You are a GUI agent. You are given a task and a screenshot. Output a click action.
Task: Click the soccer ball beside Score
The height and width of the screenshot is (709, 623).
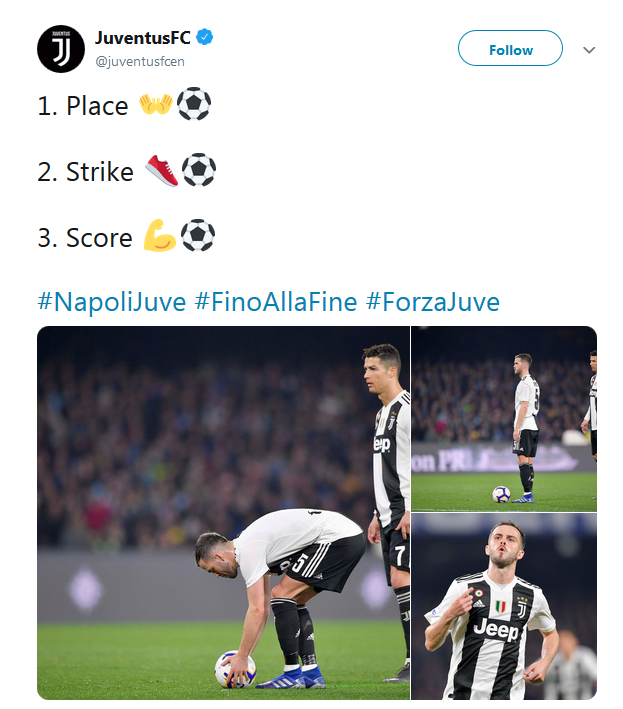click(198, 237)
